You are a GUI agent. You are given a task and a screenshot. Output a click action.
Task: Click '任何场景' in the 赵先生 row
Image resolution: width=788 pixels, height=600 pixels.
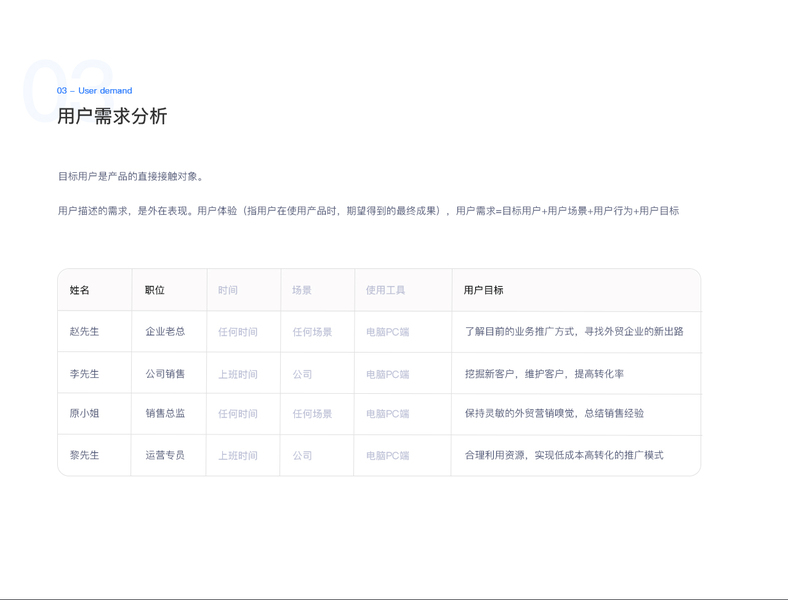pos(313,332)
